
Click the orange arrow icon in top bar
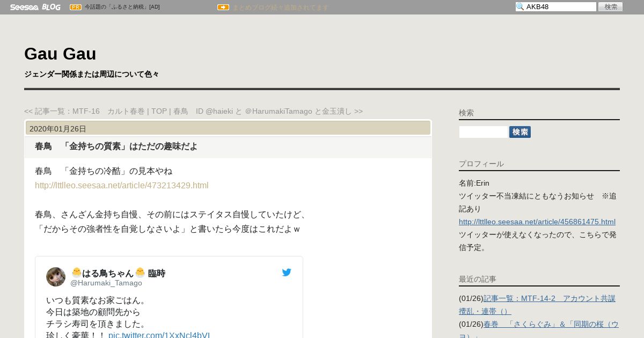coord(223,7)
